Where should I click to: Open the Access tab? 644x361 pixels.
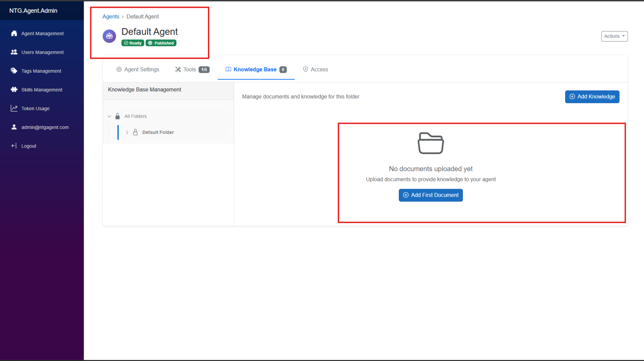(316, 70)
